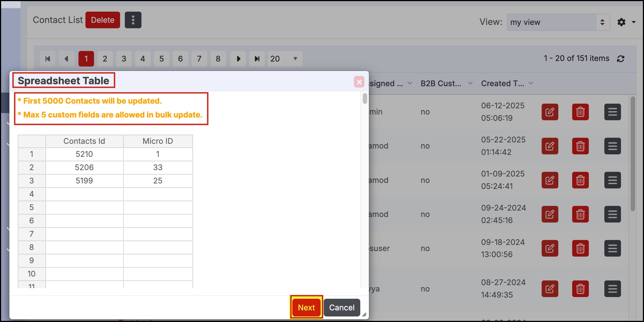Close the Spreadsheet Table dialog
Image resolution: width=644 pixels, height=322 pixels.
pyautogui.click(x=359, y=82)
